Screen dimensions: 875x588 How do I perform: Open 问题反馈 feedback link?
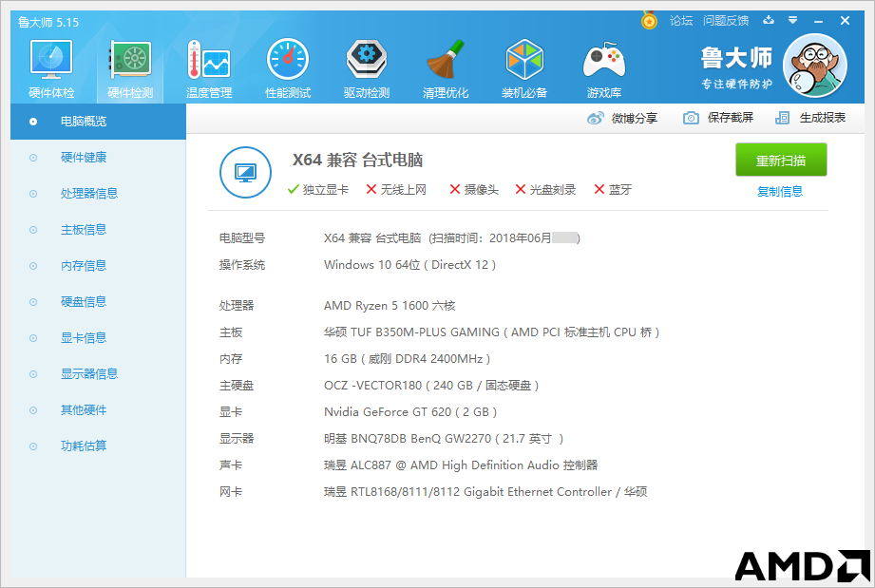tap(726, 21)
